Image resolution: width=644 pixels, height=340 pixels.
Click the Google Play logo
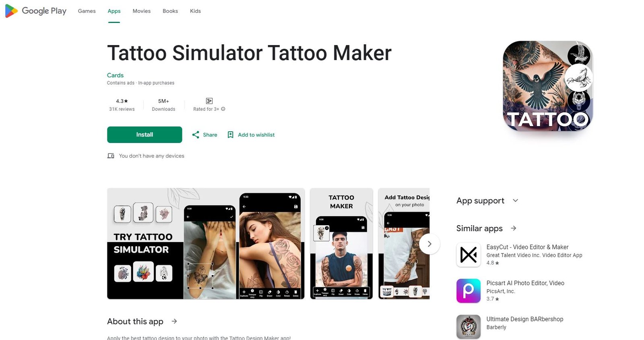[35, 11]
